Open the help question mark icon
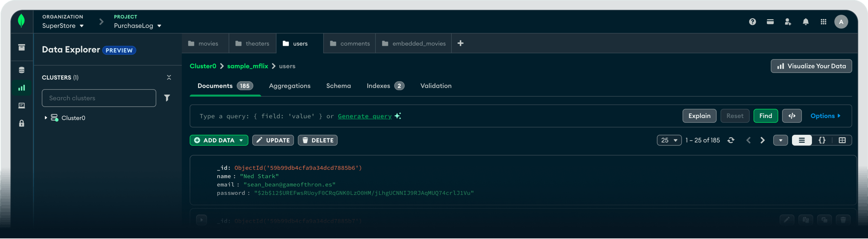The height and width of the screenshot is (239, 868). [x=752, y=22]
